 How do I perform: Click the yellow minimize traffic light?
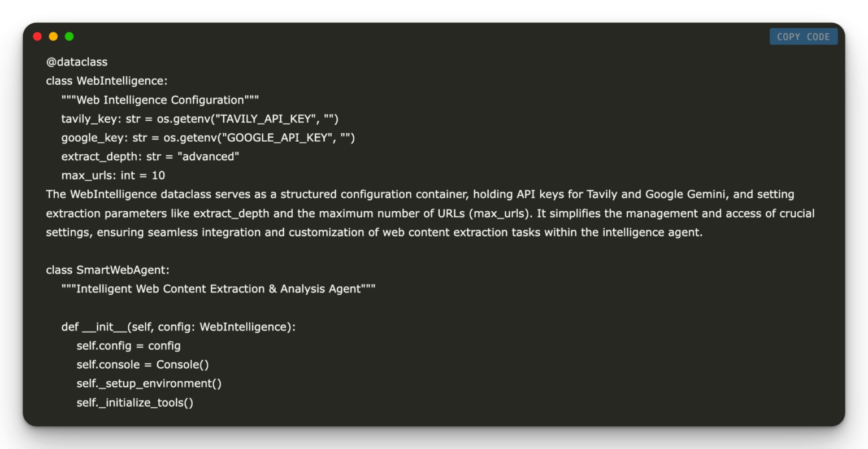click(53, 36)
